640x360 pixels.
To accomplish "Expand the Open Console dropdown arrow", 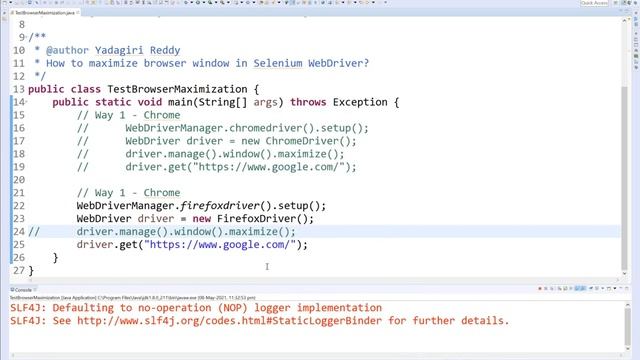I will [615, 289].
